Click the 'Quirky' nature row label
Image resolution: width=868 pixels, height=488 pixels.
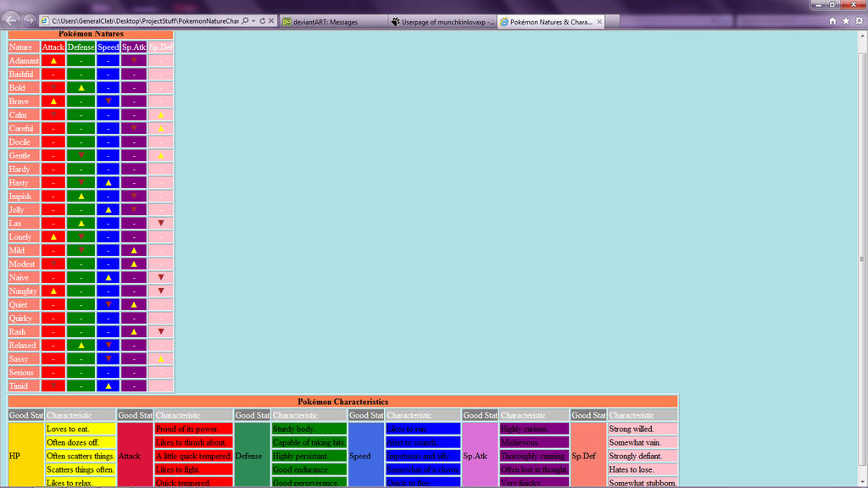(24, 319)
